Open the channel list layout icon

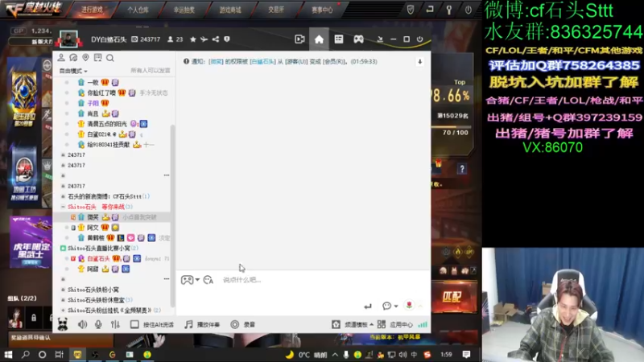tap(339, 39)
